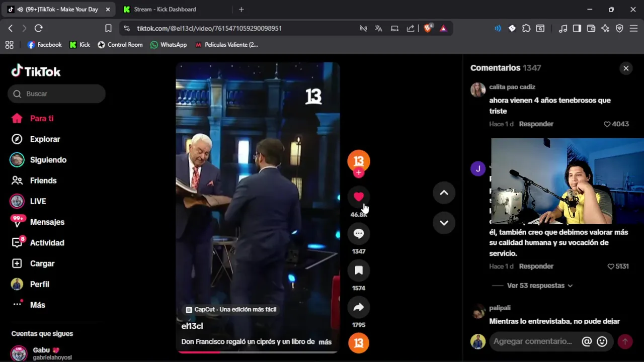
Task: Expand video description with más
Action: [325, 342]
